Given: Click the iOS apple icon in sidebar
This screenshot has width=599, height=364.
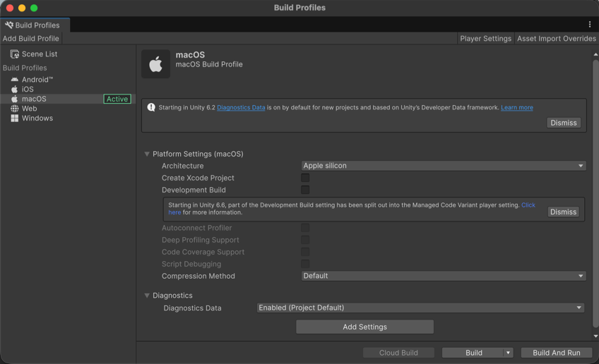Looking at the screenshot, I should (15, 89).
